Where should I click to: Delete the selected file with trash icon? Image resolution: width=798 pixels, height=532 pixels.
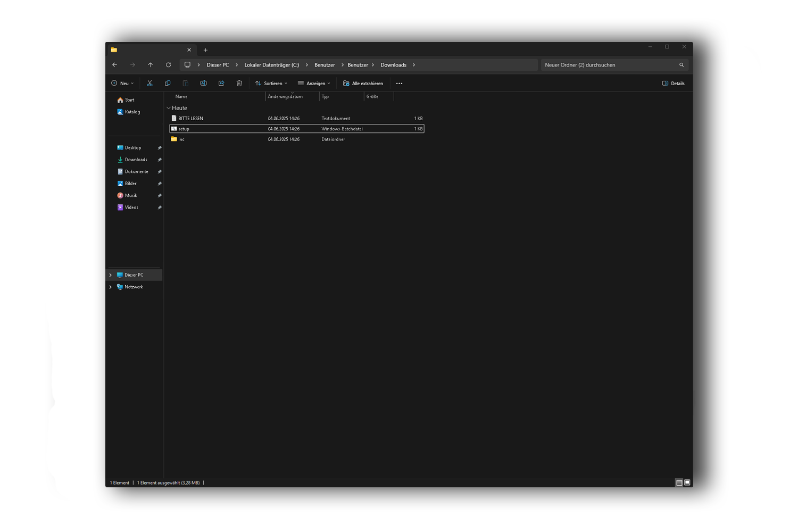pos(239,83)
